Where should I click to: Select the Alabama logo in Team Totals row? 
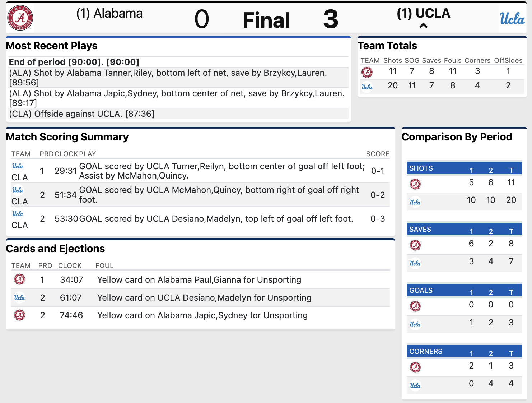[367, 71]
